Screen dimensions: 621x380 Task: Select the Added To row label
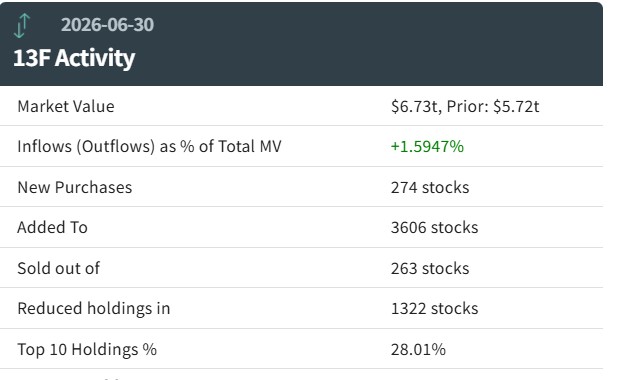(52, 227)
